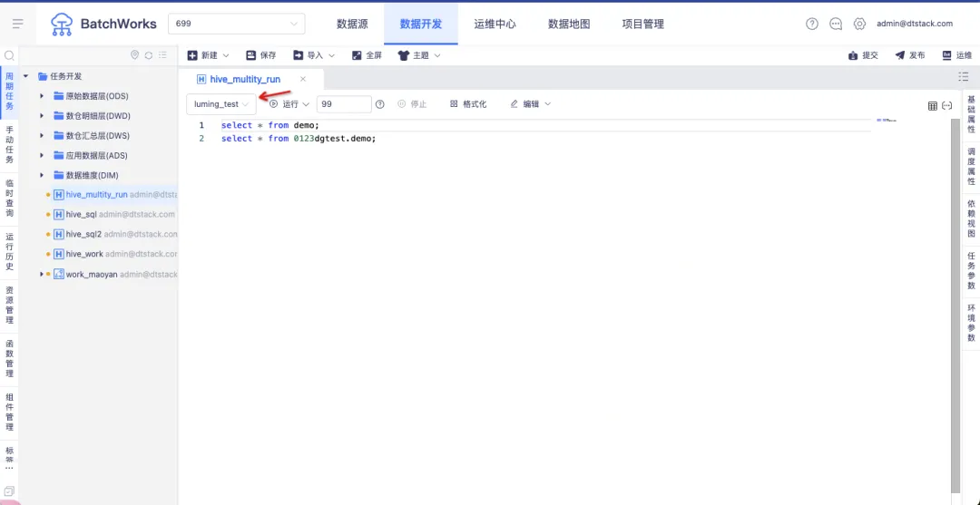Click the help icon next to 99 field
This screenshot has height=505, width=980.
pyautogui.click(x=379, y=104)
